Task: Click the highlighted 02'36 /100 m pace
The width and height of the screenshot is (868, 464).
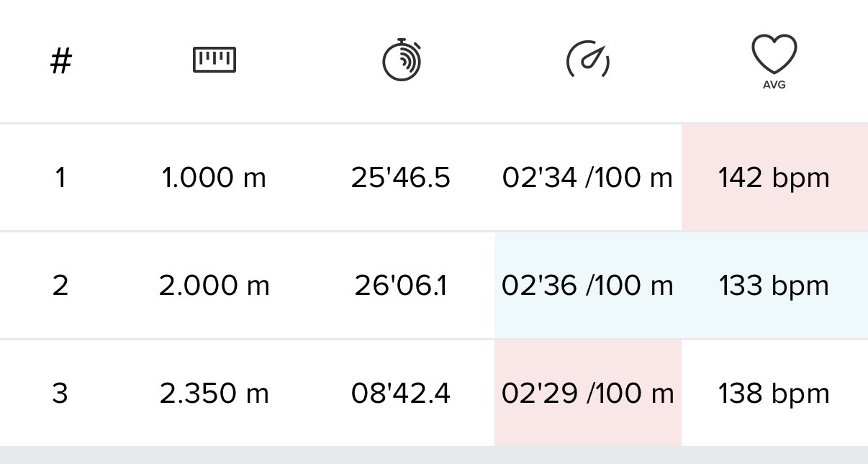Action: (587, 286)
